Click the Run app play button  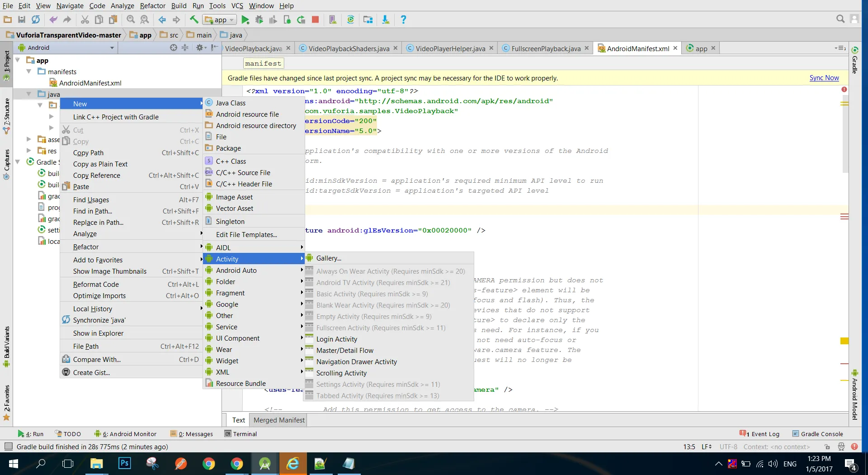pyautogui.click(x=245, y=20)
